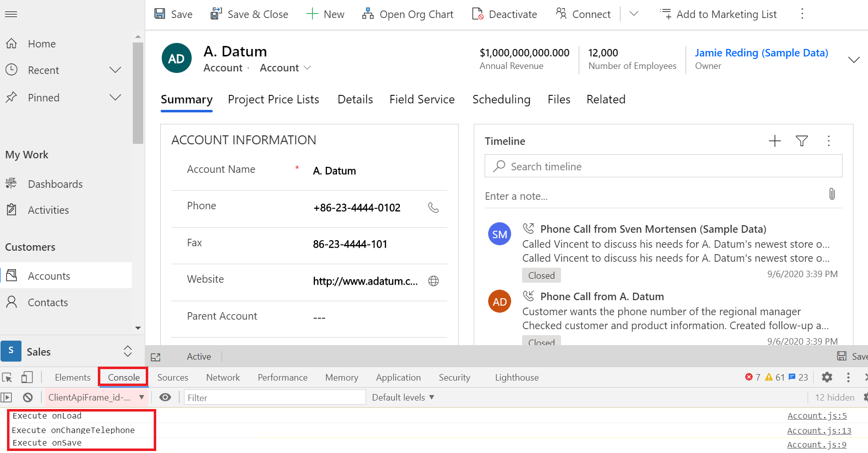Click the website globe icon
Image resolution: width=868 pixels, height=453 pixels.
(x=433, y=281)
